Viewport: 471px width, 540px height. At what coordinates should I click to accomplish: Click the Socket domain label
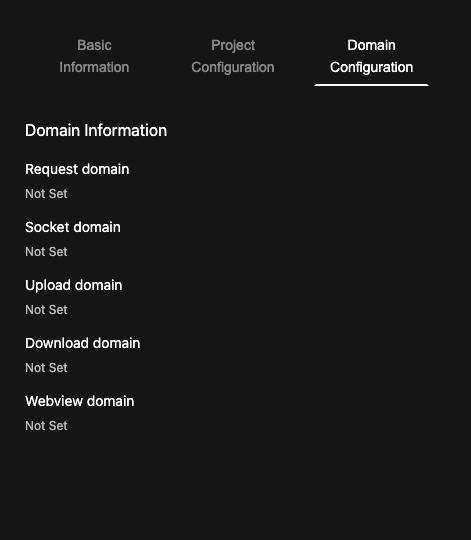(x=73, y=227)
